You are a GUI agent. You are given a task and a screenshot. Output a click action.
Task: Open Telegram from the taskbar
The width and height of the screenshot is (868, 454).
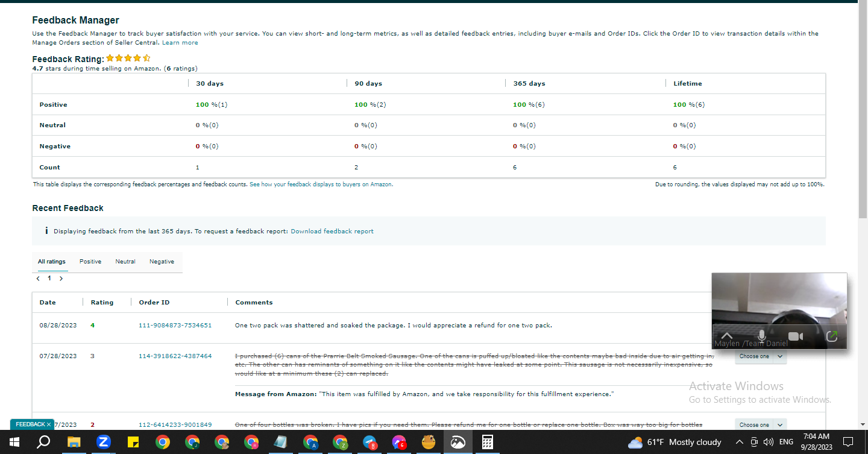[370, 442]
